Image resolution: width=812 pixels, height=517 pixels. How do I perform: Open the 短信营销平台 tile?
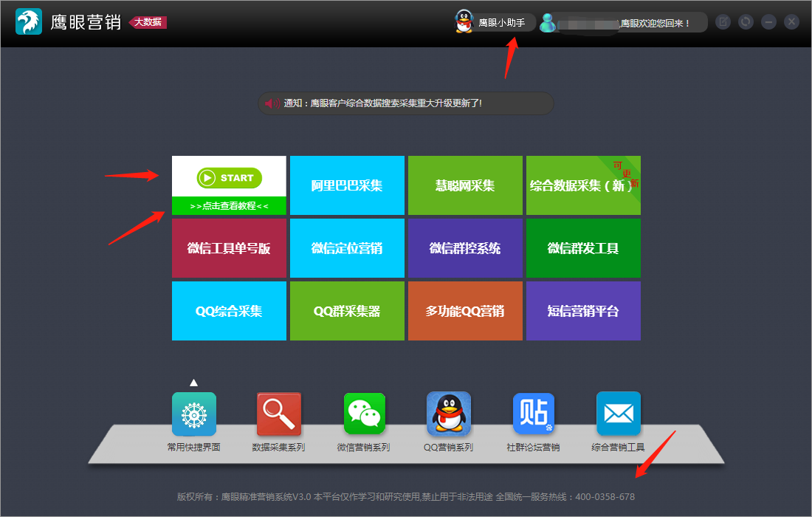point(583,311)
